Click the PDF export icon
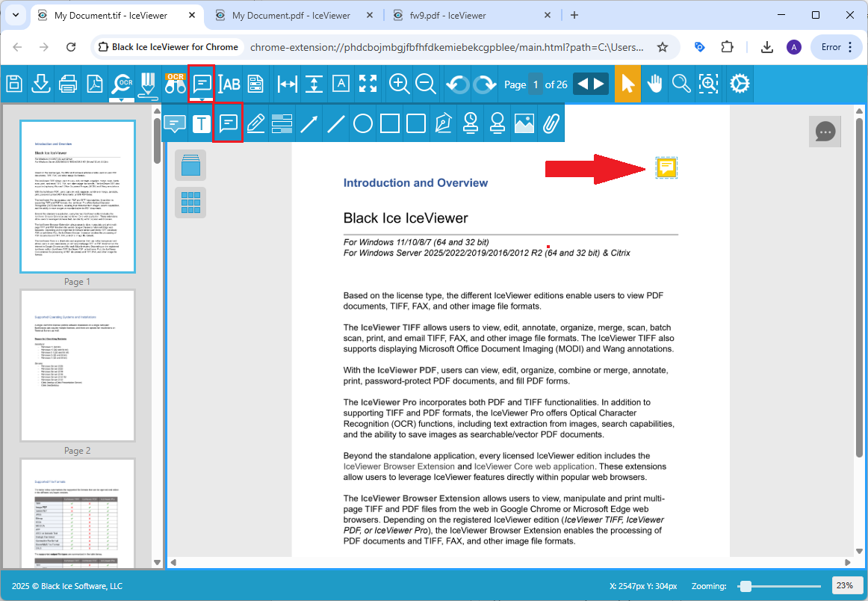This screenshot has width=868, height=601. tap(95, 84)
